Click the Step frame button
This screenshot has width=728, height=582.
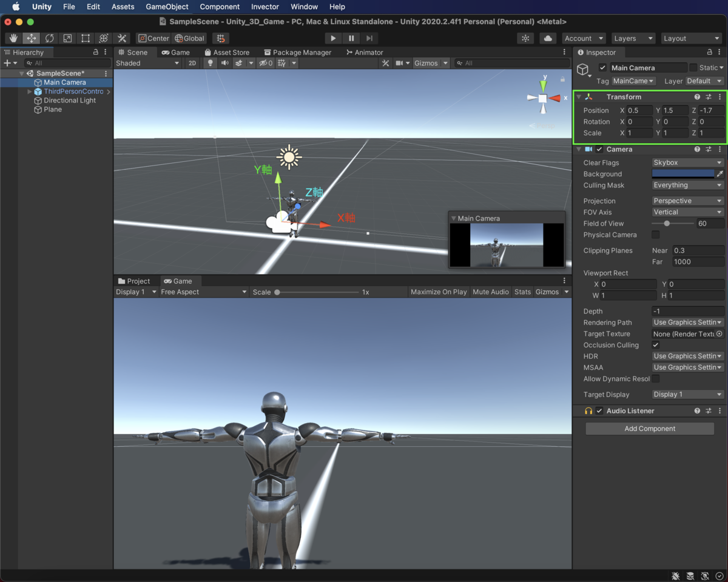click(x=369, y=38)
